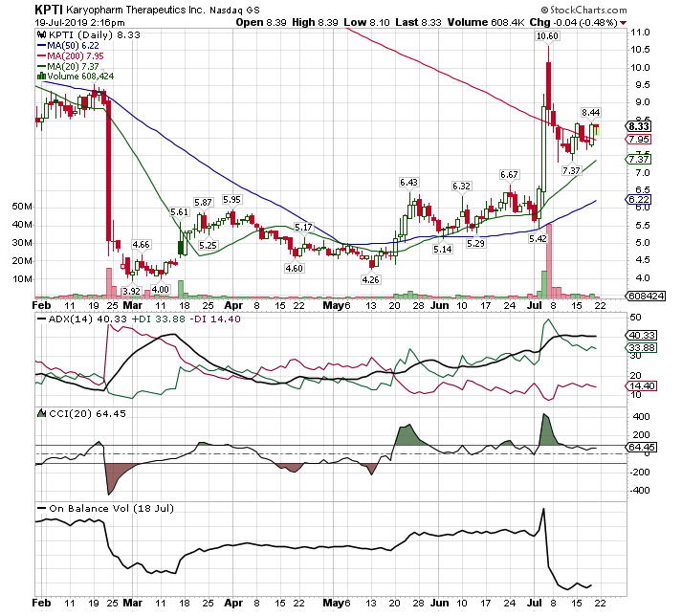The height and width of the screenshot is (616, 682).
Task: Click the Volume 608.4K header value
Action: (486, 23)
